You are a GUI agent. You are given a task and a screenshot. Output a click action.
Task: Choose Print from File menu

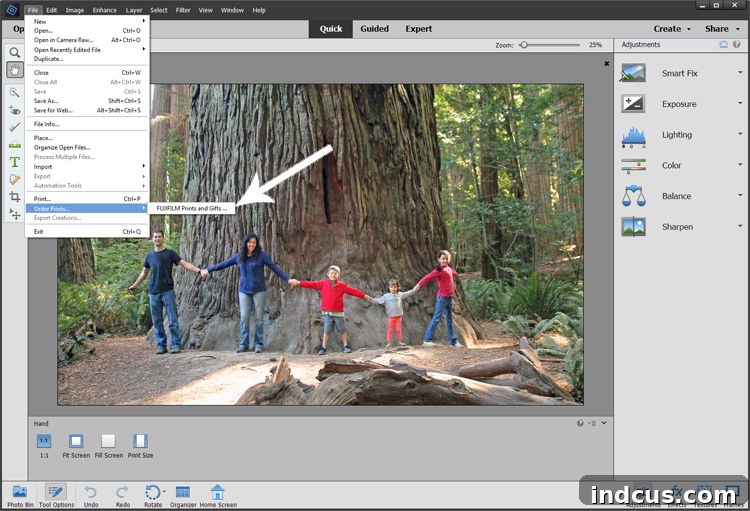(x=87, y=199)
